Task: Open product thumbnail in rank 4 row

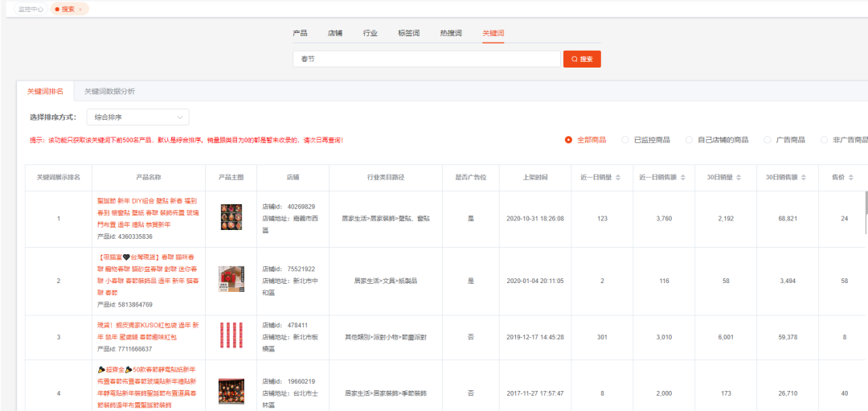Action: (x=231, y=393)
